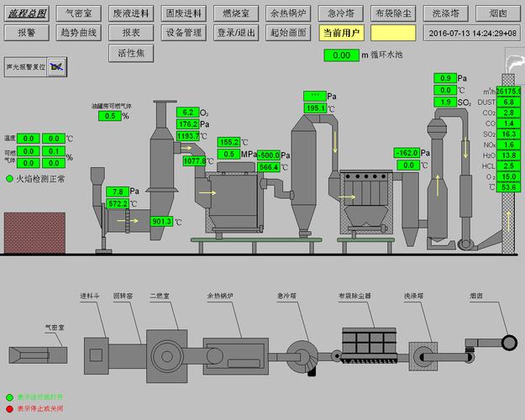Click the 901.3 ℃ temperature value
The image size is (525, 420).
click(x=161, y=222)
